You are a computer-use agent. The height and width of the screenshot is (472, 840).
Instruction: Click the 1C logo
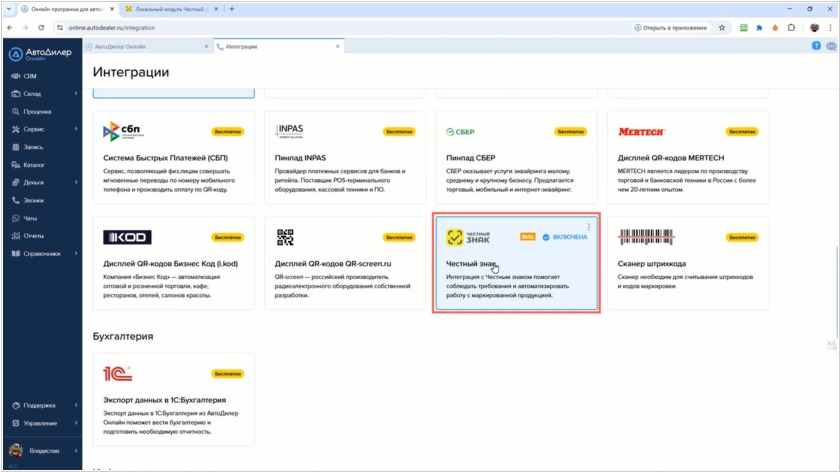click(117, 373)
